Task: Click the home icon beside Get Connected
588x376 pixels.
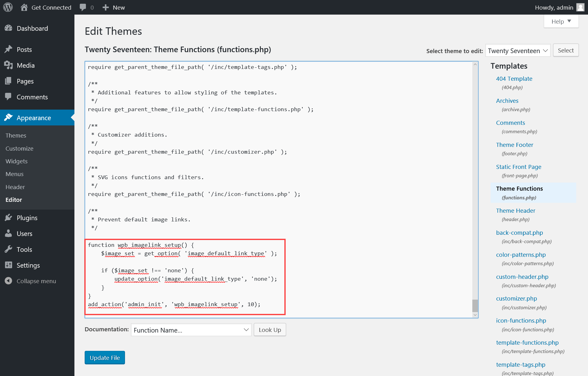Action: tap(24, 7)
